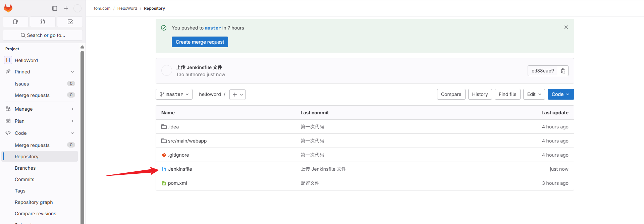Click the Find file button
644x224 pixels.
click(507, 94)
